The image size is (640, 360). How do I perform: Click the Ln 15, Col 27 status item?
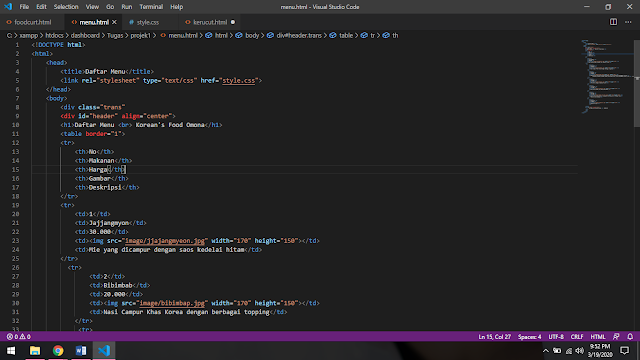pyautogui.click(x=494, y=337)
